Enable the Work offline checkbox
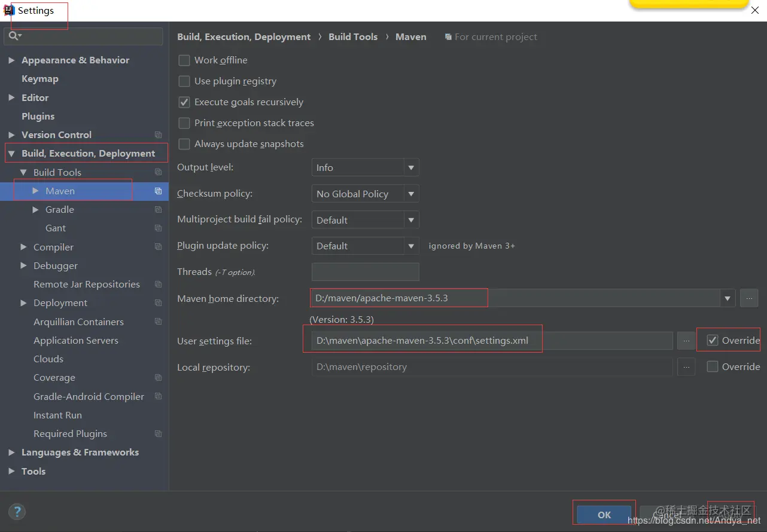This screenshot has width=767, height=532. click(x=184, y=60)
